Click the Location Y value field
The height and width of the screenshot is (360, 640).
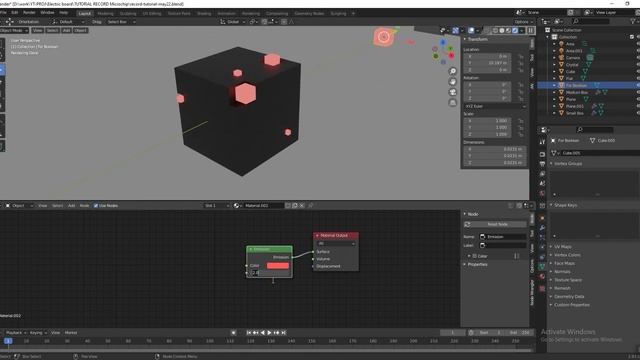point(487,63)
